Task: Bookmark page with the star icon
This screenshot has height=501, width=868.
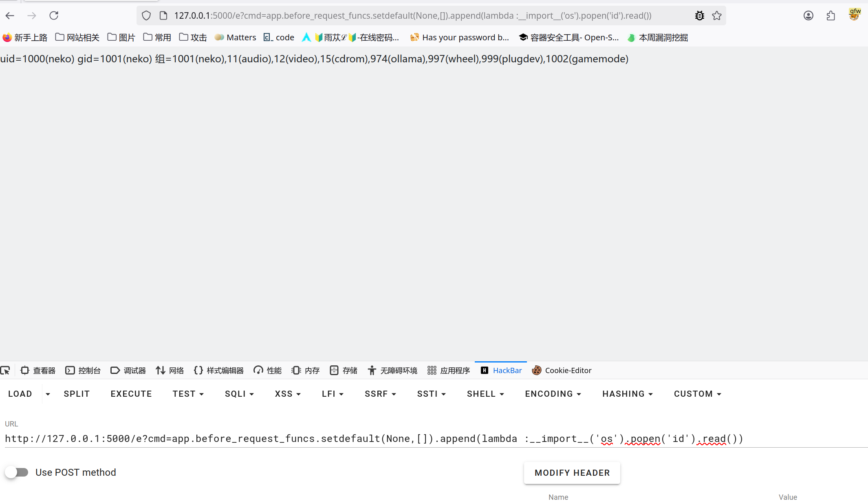Action: pyautogui.click(x=717, y=15)
